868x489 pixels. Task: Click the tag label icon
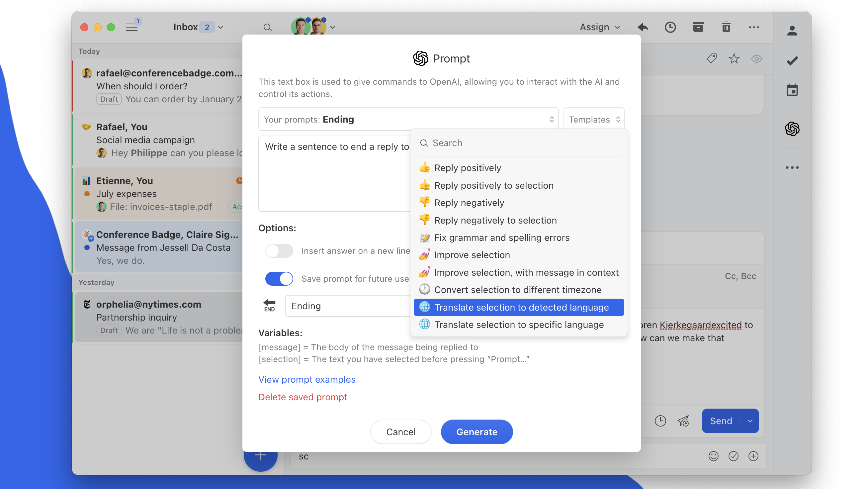pyautogui.click(x=711, y=59)
